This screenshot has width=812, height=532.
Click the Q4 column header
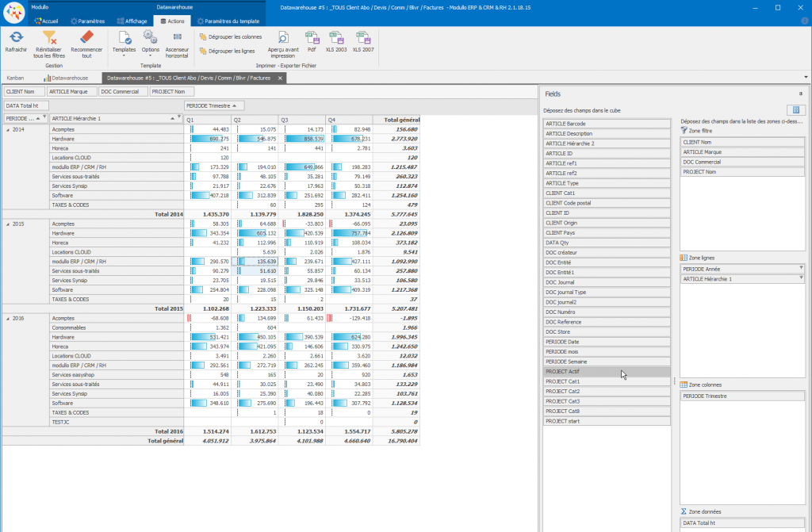click(x=349, y=120)
